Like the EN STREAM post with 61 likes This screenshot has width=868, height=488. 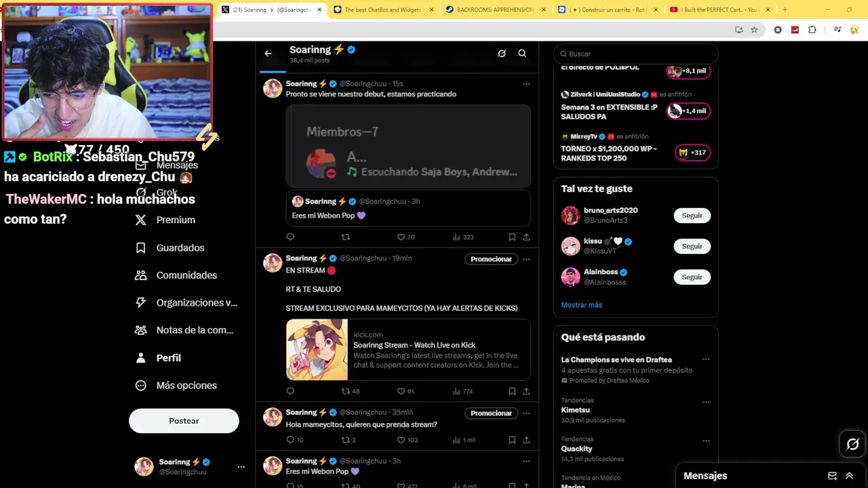[x=406, y=391]
